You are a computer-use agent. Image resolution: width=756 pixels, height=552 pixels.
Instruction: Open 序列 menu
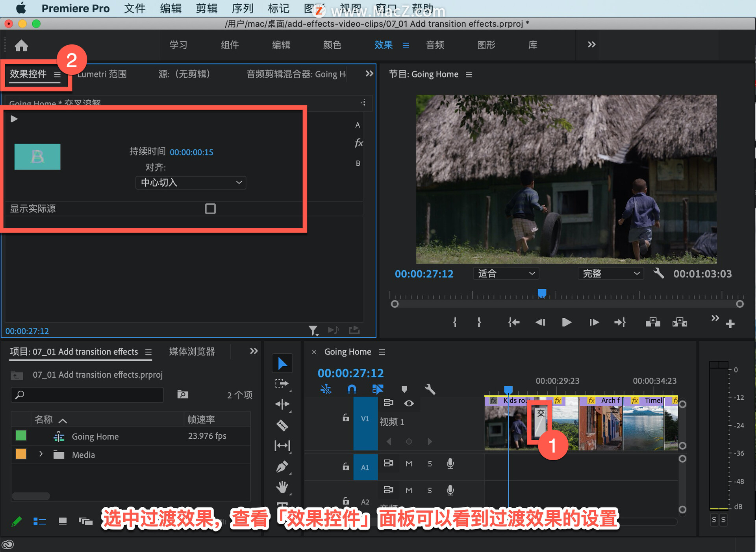(x=243, y=8)
